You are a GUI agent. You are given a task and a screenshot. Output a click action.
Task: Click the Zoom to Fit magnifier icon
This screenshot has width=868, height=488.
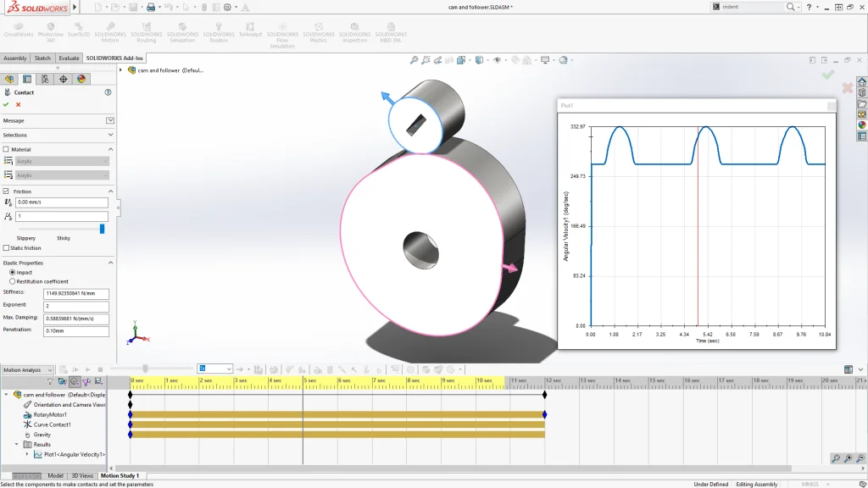click(414, 60)
